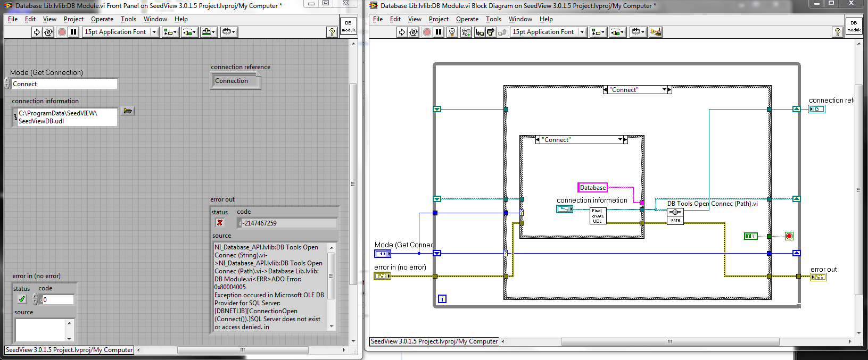Open Tools menu in Block Diagram window
This screenshot has width=868, height=360.
[493, 19]
